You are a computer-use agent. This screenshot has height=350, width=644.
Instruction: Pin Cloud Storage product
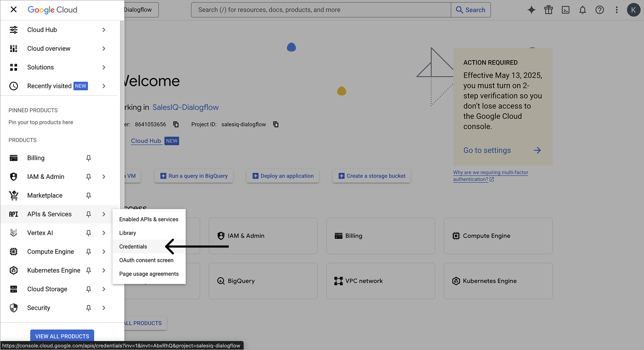pos(89,289)
